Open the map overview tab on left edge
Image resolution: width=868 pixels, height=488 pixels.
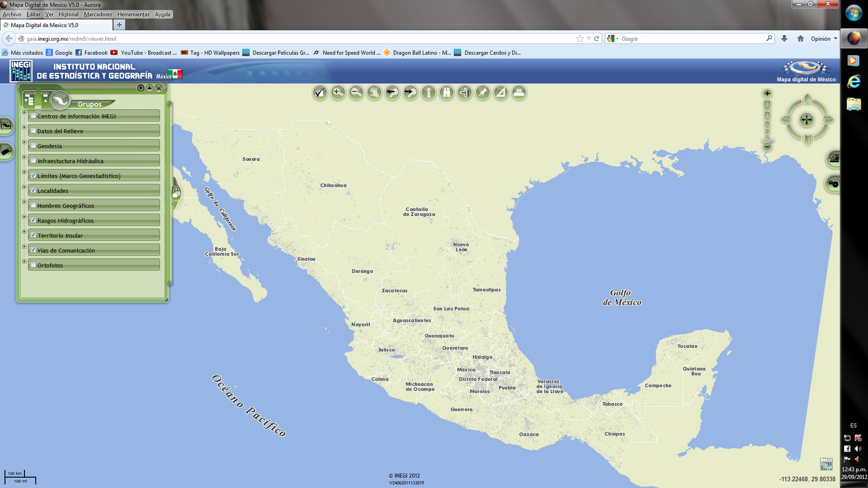coord(6,126)
